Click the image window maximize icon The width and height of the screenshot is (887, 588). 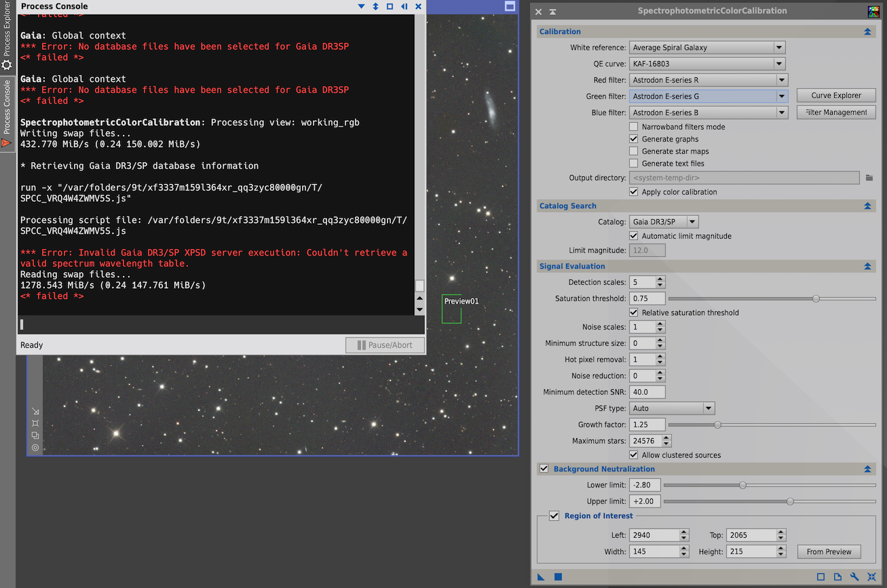[510, 6]
